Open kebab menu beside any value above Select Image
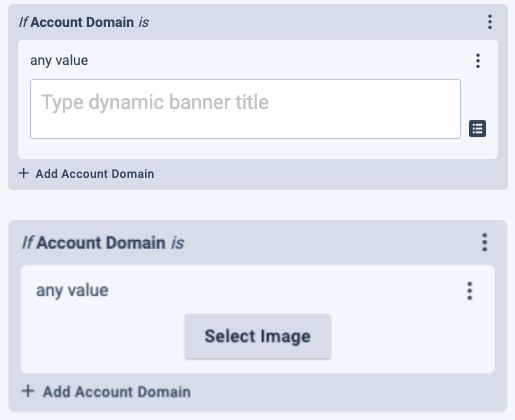This screenshot has width=515, height=420. [x=470, y=291]
